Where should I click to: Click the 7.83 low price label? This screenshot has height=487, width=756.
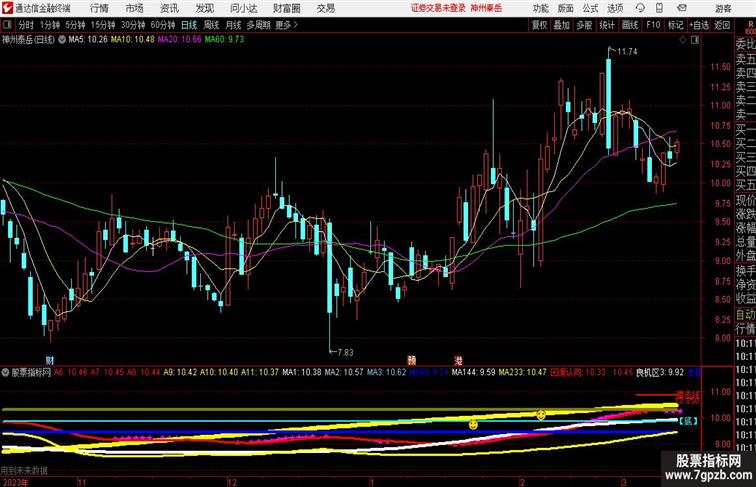345,352
